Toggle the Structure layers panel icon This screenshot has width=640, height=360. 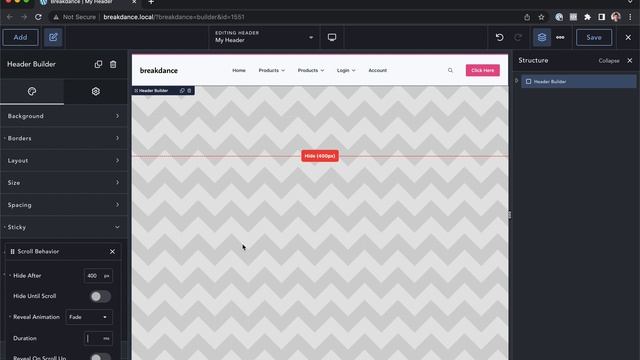coord(542,38)
